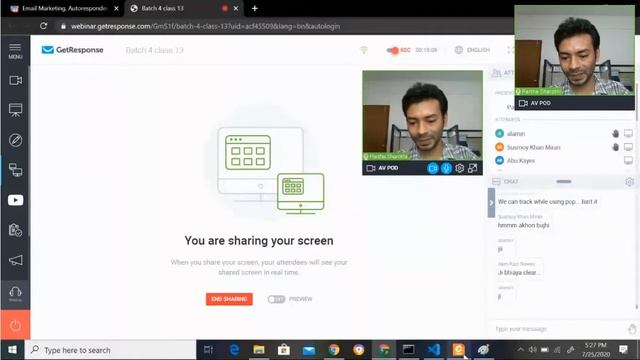Click the raised hand icon for alamin

tap(616, 133)
